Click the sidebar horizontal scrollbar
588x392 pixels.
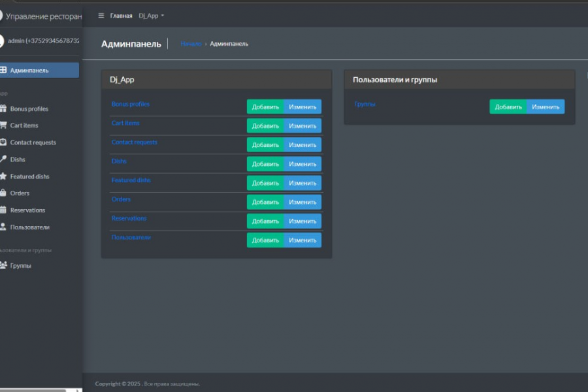(33, 391)
